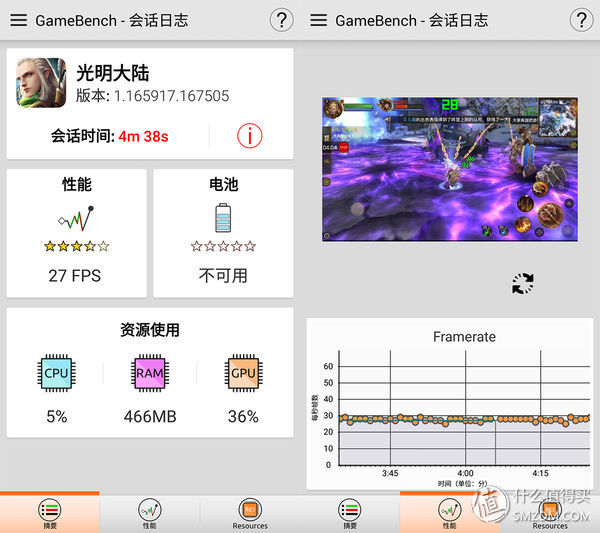The width and height of the screenshot is (600, 533).
Task: Tap the 3:45 time label on chart
Action: (x=390, y=473)
